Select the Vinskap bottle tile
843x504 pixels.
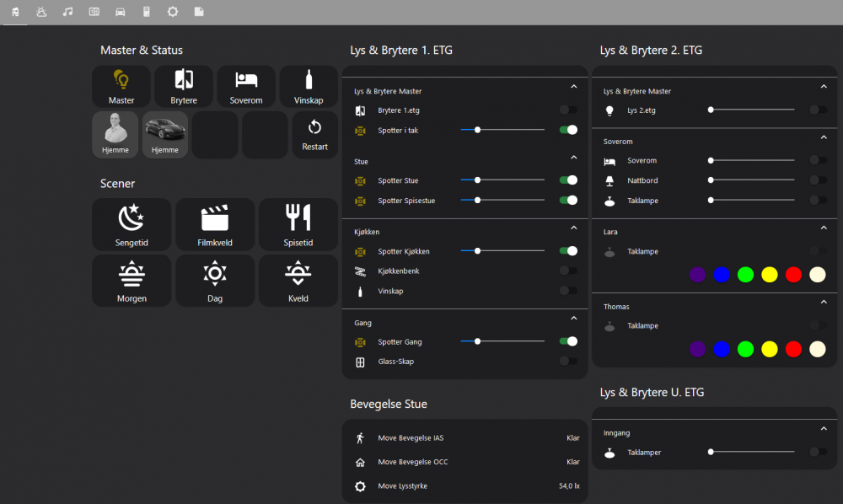309,87
